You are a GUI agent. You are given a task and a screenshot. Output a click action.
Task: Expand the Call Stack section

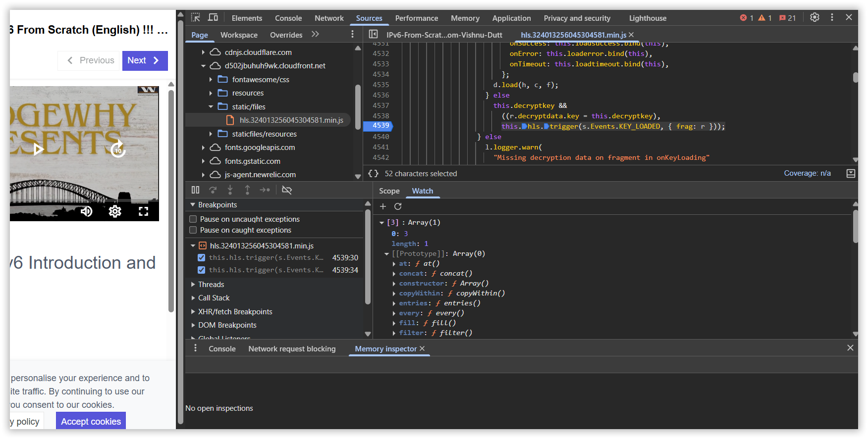point(214,298)
